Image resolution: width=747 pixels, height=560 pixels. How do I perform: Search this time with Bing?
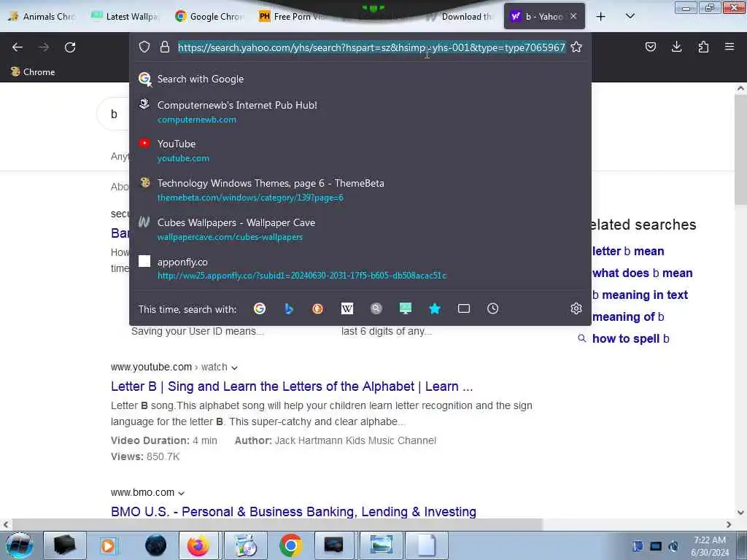pyautogui.click(x=289, y=309)
